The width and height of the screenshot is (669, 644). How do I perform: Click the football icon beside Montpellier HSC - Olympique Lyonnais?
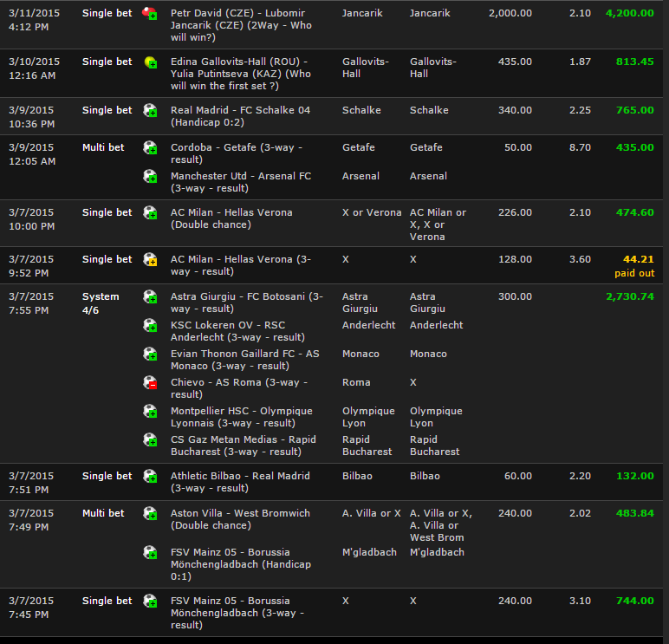(150, 412)
